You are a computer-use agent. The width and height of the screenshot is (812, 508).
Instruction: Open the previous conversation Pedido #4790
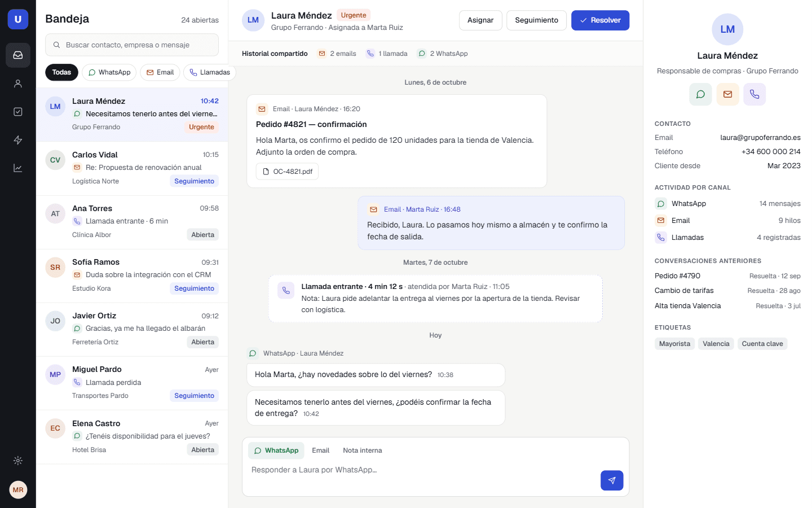click(727, 276)
